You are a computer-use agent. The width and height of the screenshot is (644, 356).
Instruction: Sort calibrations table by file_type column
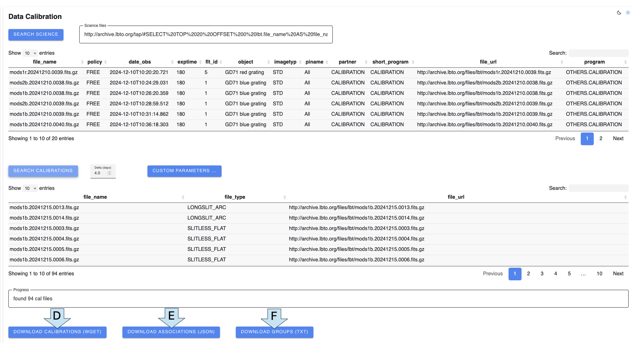pyautogui.click(x=235, y=197)
